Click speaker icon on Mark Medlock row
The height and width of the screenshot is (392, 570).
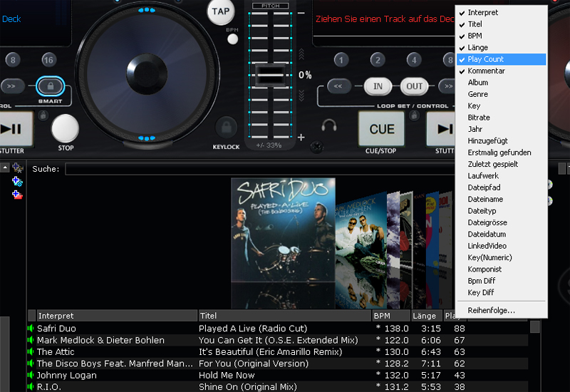pyautogui.click(x=31, y=340)
